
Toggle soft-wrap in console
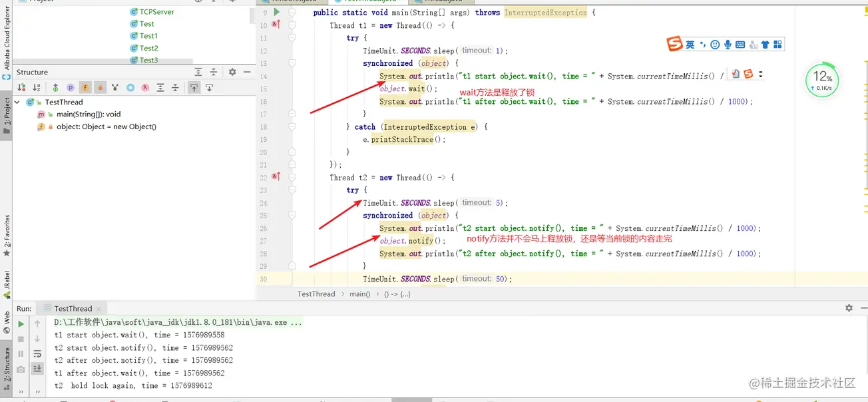point(38,354)
